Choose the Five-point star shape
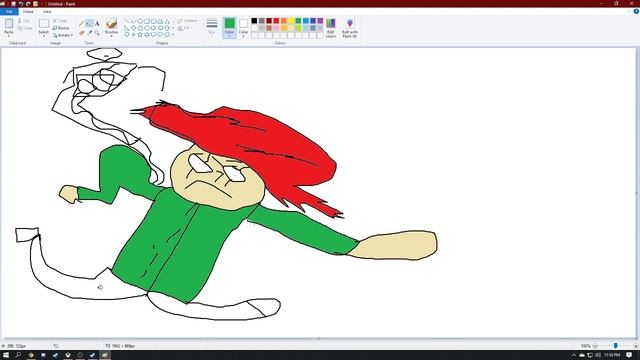The width and height of the screenshot is (640, 360). pyautogui.click(x=140, y=34)
